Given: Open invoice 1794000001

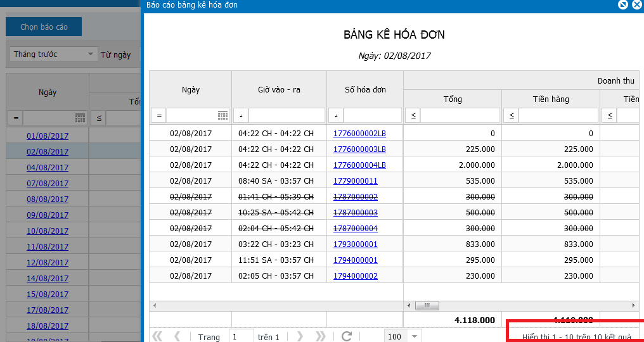Looking at the screenshot, I should click(355, 260).
